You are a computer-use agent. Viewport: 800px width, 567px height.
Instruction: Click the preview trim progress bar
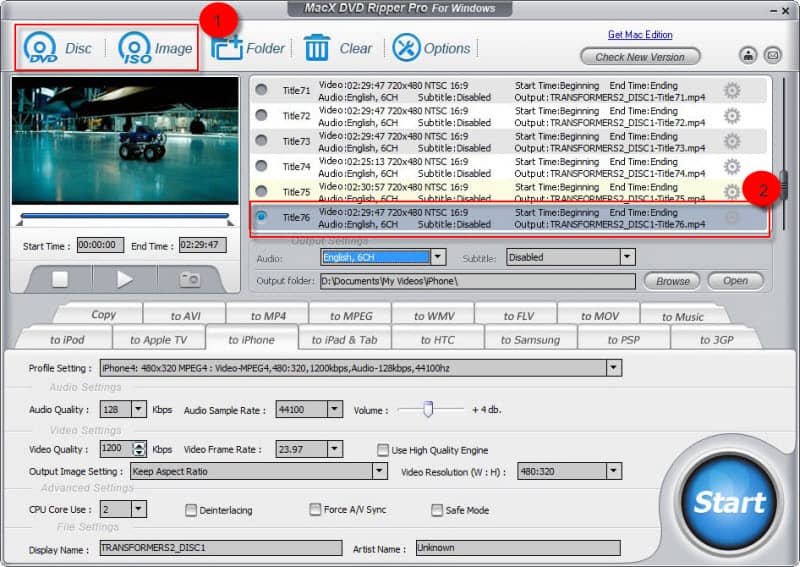click(125, 216)
